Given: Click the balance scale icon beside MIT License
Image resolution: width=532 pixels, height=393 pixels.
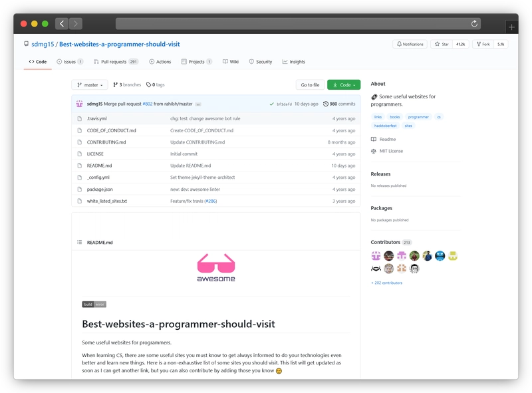Looking at the screenshot, I should coord(374,151).
